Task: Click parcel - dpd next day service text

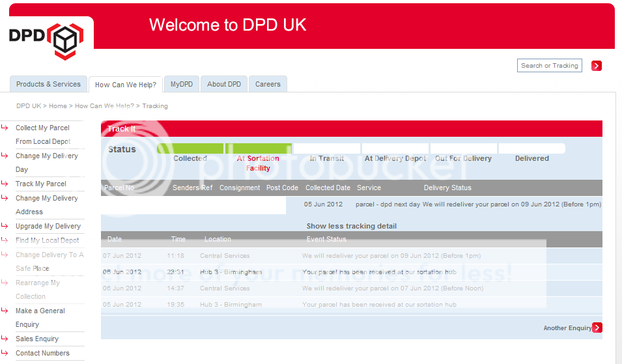Action: [x=388, y=204]
